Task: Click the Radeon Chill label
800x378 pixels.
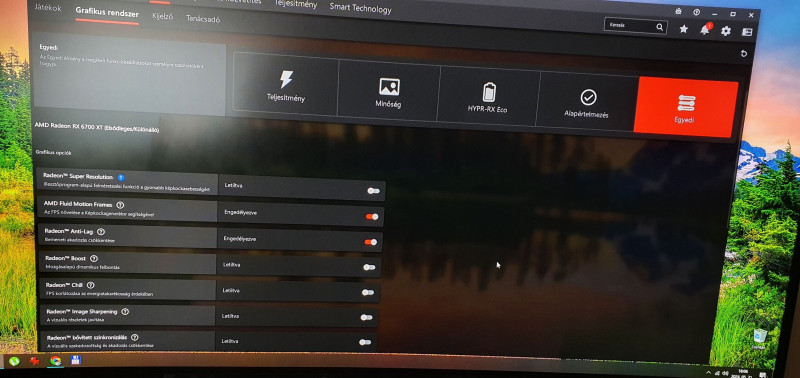Action: pyautogui.click(x=64, y=285)
